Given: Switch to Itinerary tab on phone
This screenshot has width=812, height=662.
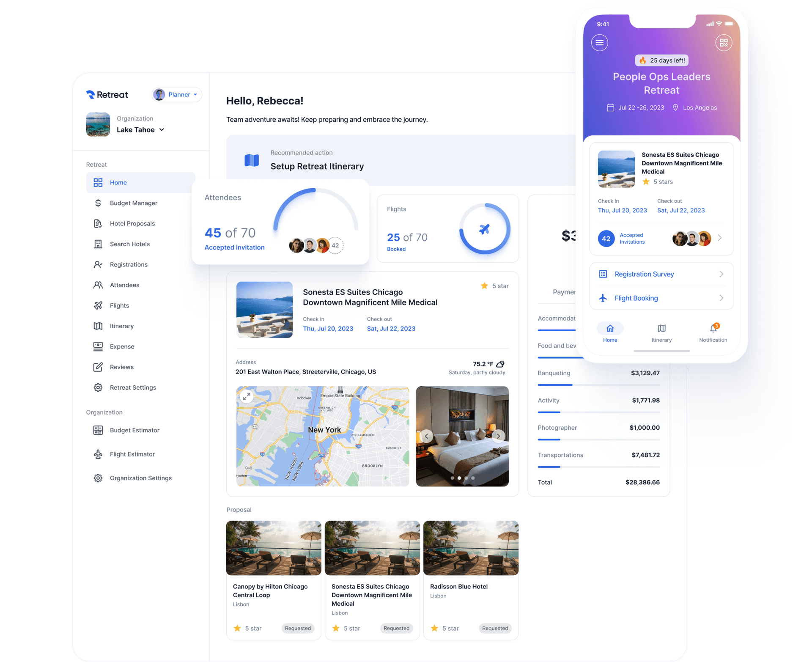Looking at the screenshot, I should pos(661,332).
